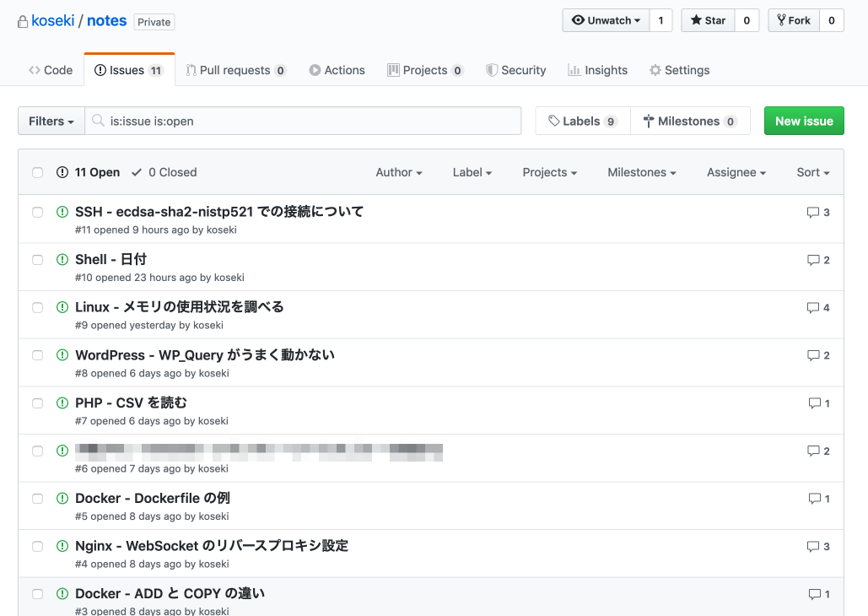The image size is (868, 616).
Task: Click the open-issue icon beside Nginx WebSocket issue
Action: (x=62, y=546)
